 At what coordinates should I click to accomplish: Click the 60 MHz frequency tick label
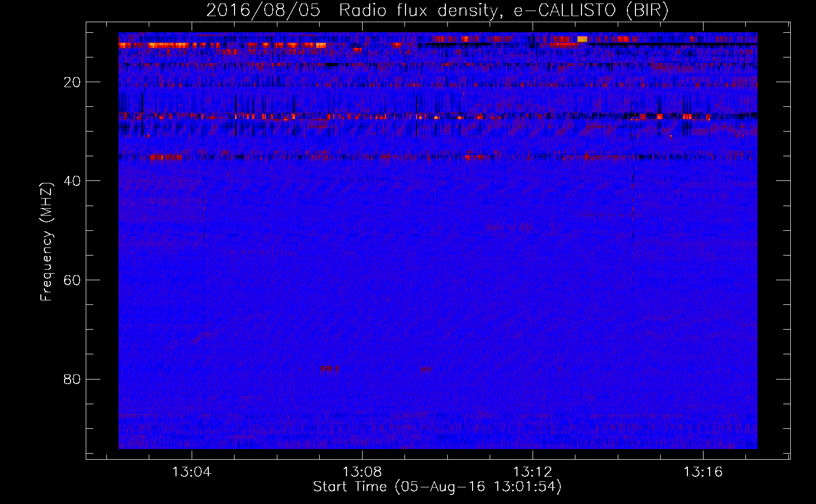72,280
